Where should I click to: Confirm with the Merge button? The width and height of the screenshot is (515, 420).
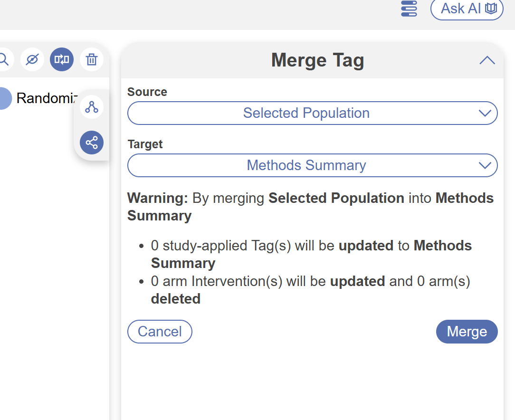tap(467, 332)
